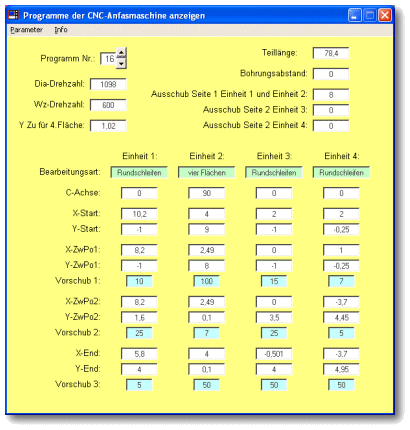Click the application icon in the title bar
410x430 pixels.
tap(13, 15)
